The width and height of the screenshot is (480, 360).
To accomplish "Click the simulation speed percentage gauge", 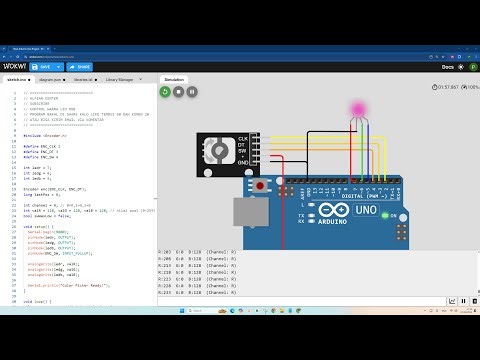I will coord(470,87).
